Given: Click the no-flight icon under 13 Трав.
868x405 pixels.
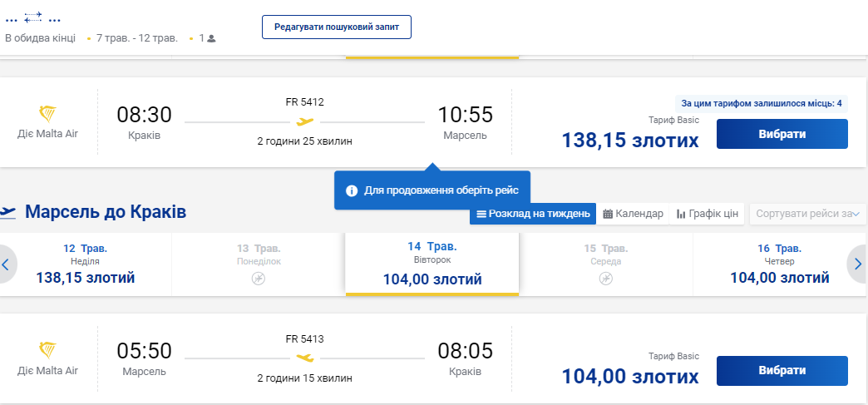Looking at the screenshot, I should pyautogui.click(x=259, y=278).
